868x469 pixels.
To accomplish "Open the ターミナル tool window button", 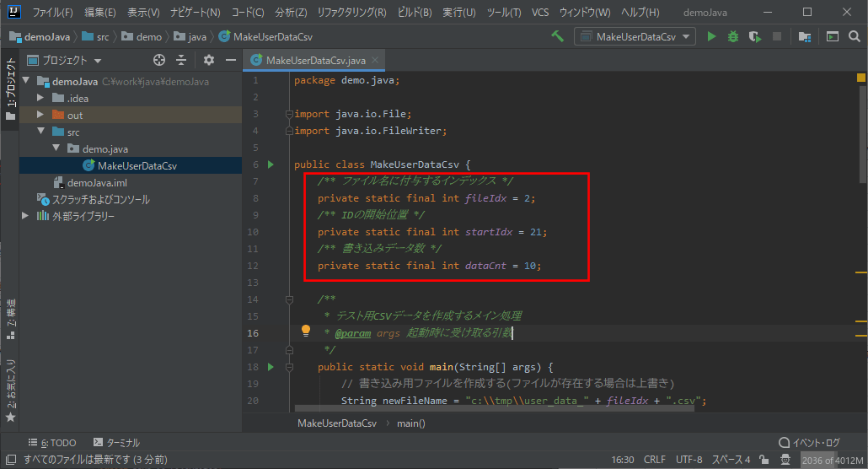I will pyautogui.click(x=117, y=443).
